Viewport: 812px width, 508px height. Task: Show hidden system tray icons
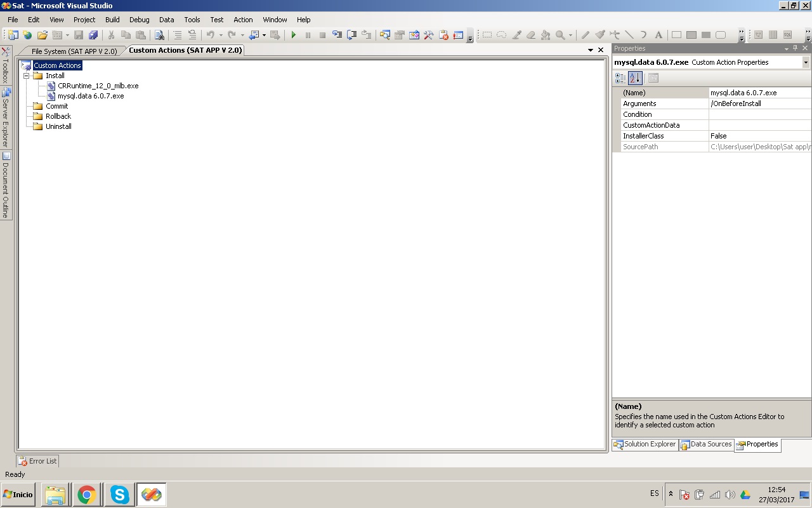(671, 494)
